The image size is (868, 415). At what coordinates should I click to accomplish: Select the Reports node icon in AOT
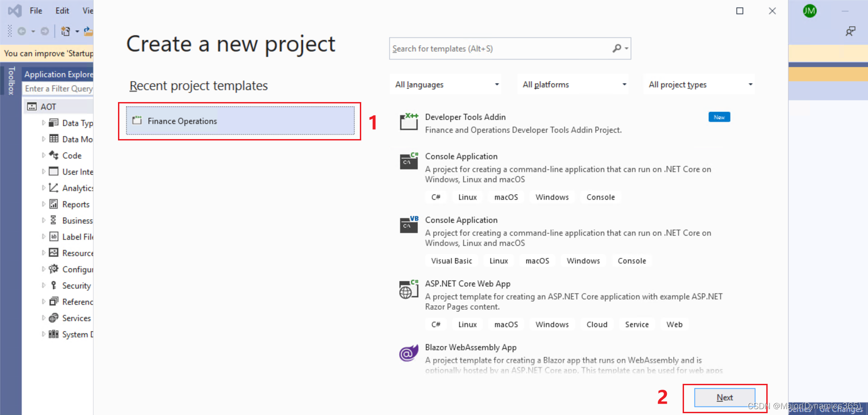[54, 204]
